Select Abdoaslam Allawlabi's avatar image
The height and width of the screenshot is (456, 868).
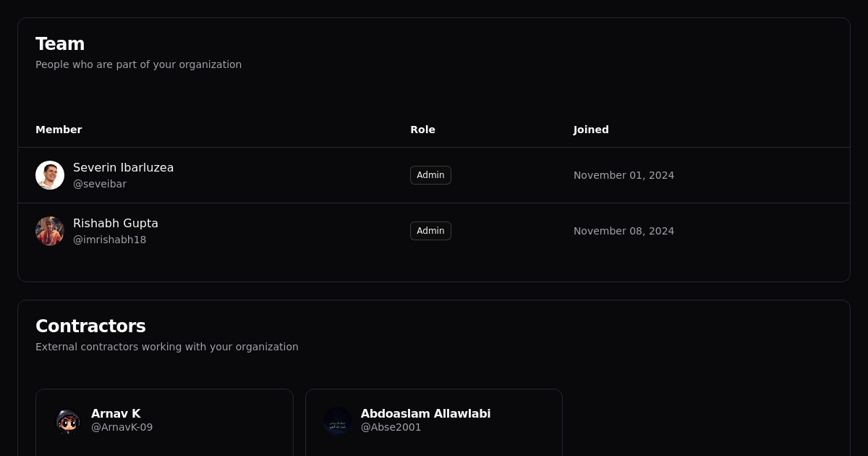(338, 421)
